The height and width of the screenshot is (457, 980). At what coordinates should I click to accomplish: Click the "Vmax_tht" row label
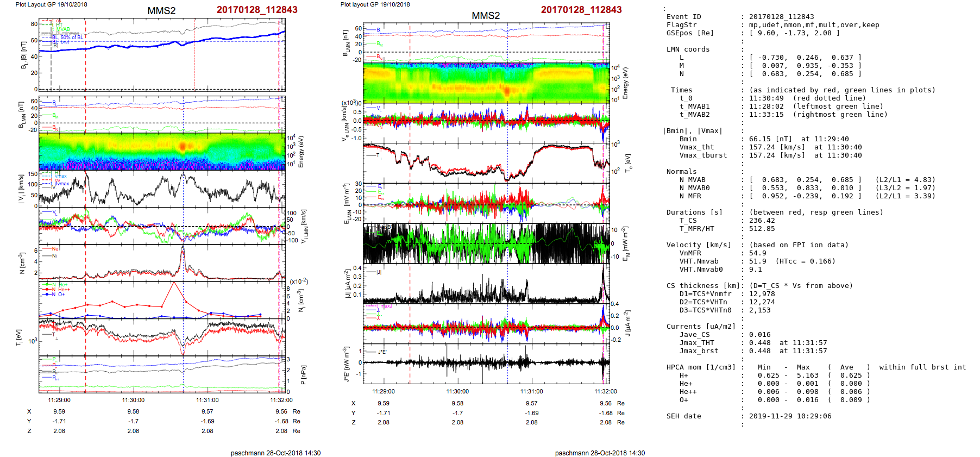pyautogui.click(x=696, y=147)
